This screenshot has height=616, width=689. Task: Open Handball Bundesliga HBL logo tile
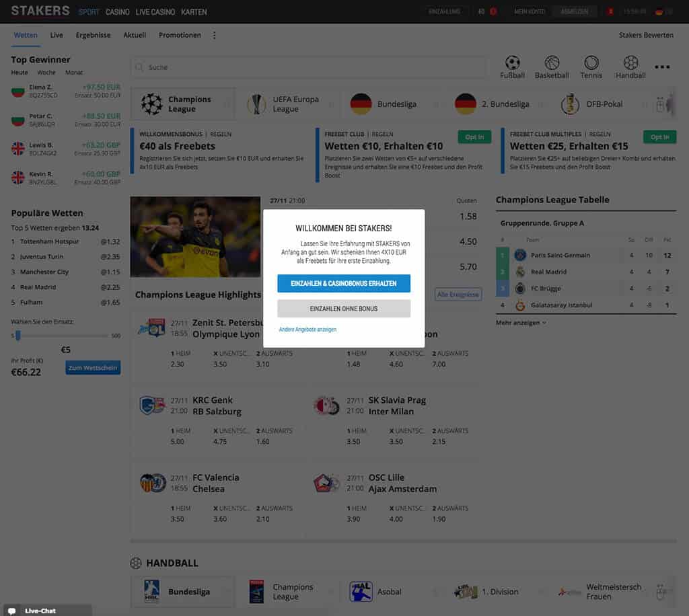182,592
